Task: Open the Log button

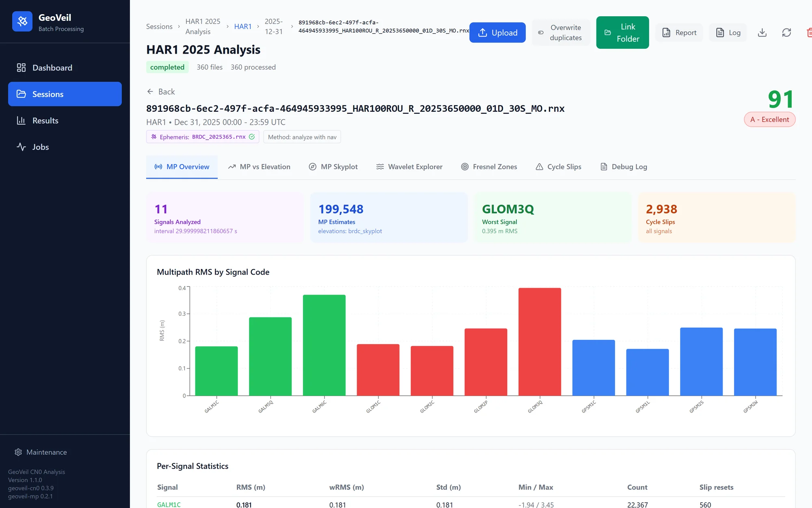Action: (x=728, y=33)
